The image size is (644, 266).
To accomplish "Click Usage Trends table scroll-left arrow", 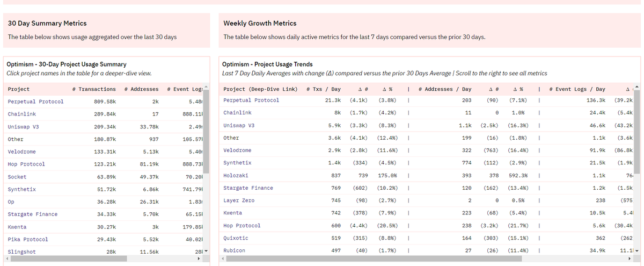I will coord(223,259).
